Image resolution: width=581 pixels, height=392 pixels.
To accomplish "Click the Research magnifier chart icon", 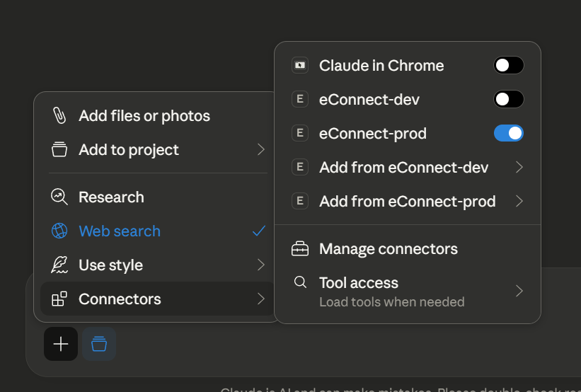I will click(59, 197).
